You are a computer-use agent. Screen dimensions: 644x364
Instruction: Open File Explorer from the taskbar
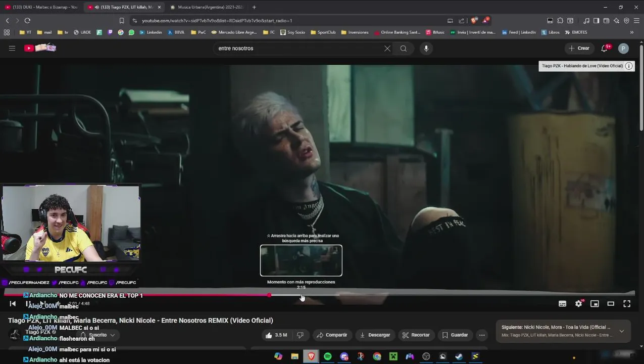295,356
